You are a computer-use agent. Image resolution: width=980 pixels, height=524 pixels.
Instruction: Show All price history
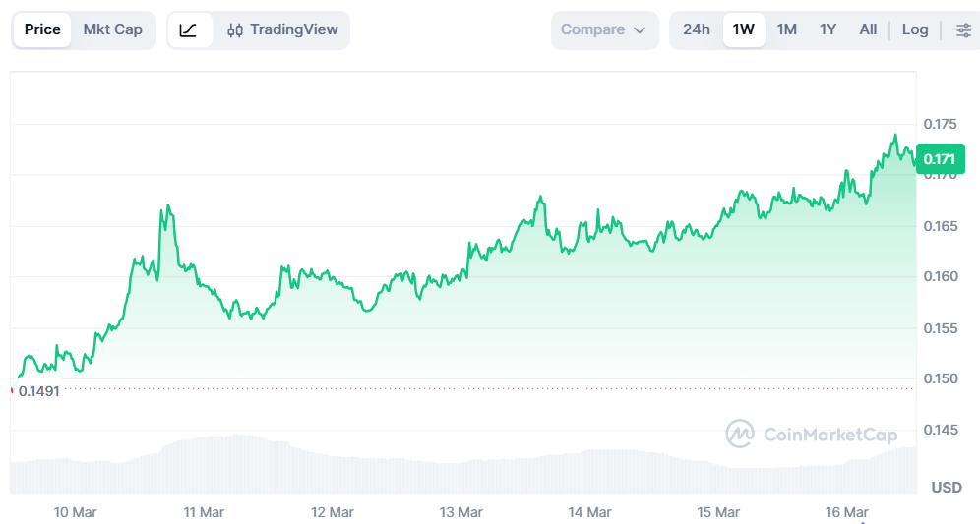pyautogui.click(x=868, y=29)
